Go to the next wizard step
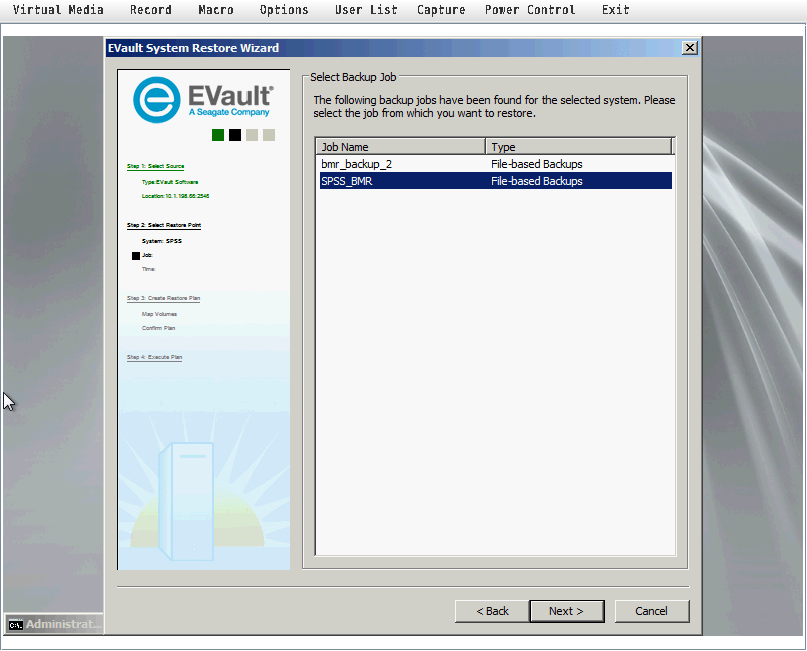 pos(567,611)
